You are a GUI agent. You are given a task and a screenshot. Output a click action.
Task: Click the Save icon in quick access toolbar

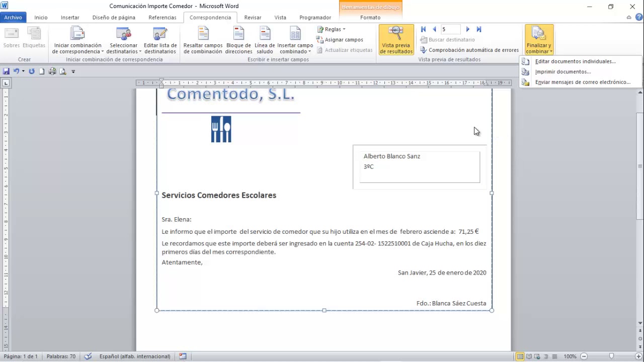click(7, 71)
